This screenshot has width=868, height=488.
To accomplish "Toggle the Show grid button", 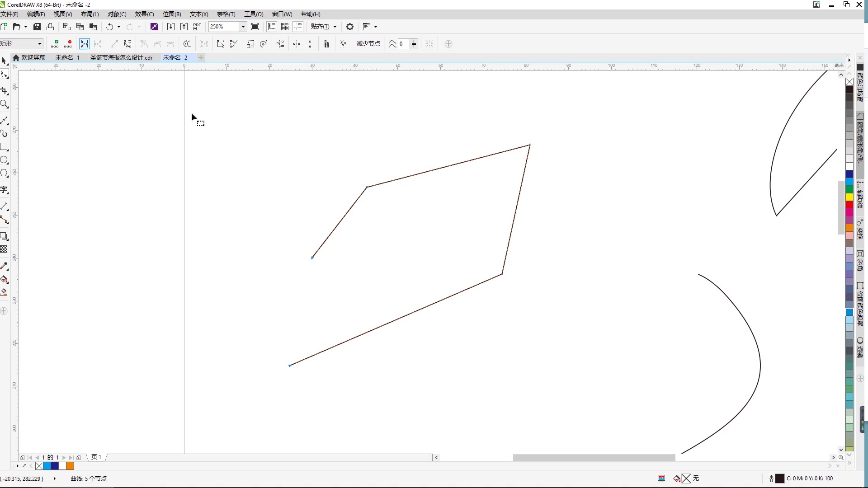I will tap(285, 27).
